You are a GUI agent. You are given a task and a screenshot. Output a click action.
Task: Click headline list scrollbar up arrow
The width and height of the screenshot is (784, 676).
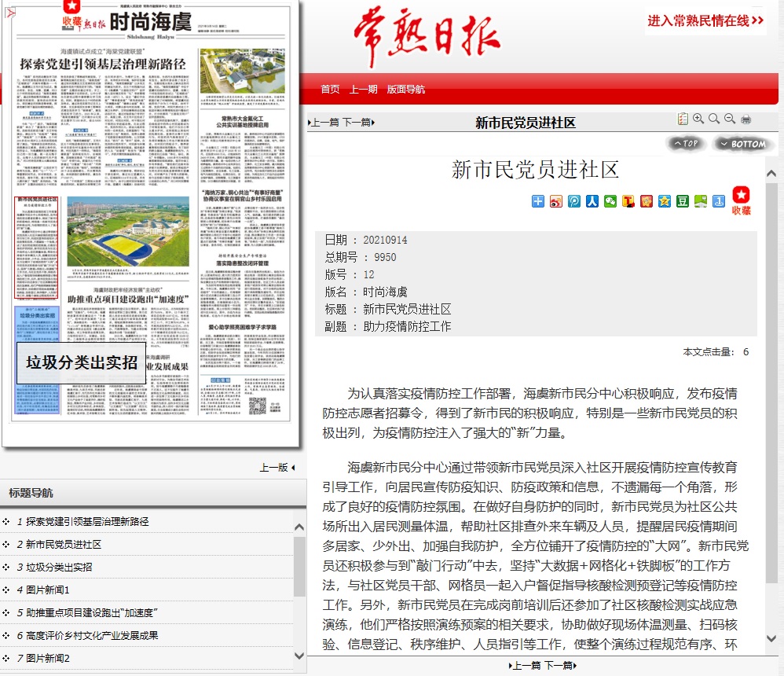[x=299, y=527]
